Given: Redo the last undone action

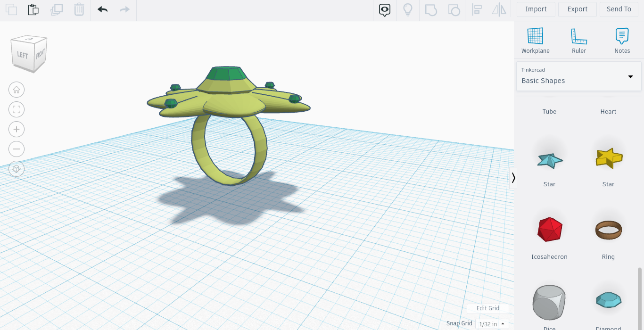Looking at the screenshot, I should click(124, 9).
